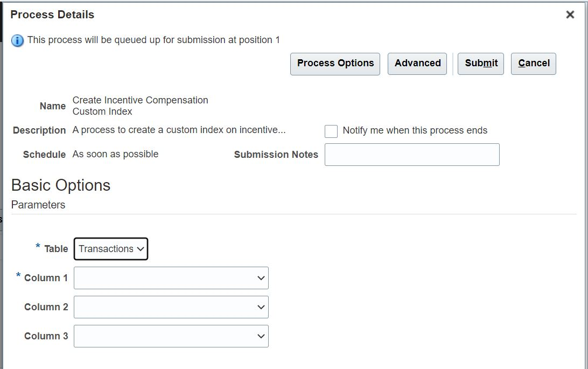The width and height of the screenshot is (588, 369).
Task: Expand the Column 1 dropdown
Action: [x=171, y=278]
